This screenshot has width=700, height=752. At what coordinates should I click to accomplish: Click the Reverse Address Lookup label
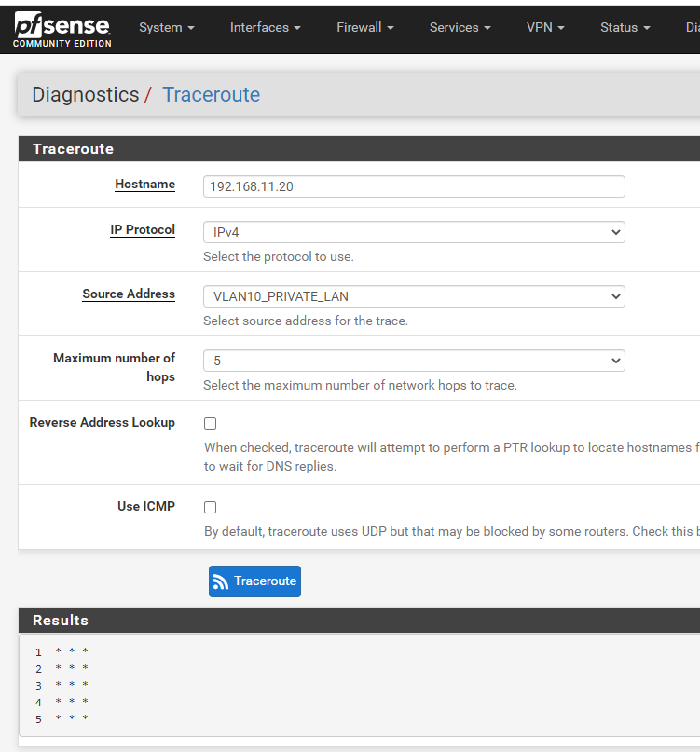click(103, 422)
